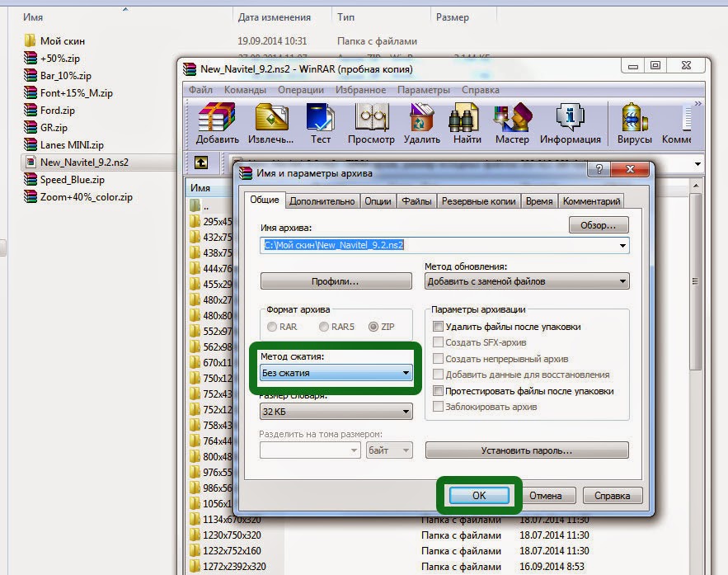Select the ZIP format radio button
The image size is (728, 575).
coord(373,327)
